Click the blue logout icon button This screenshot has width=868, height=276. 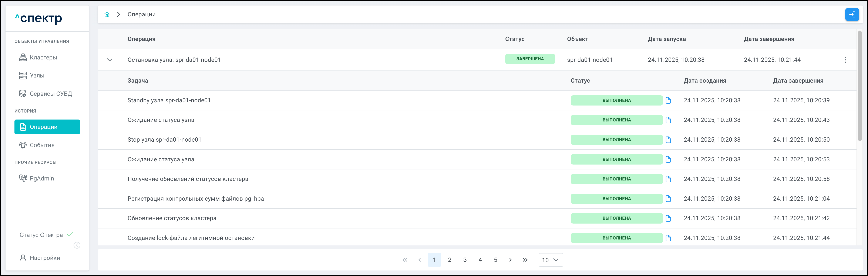(x=852, y=14)
